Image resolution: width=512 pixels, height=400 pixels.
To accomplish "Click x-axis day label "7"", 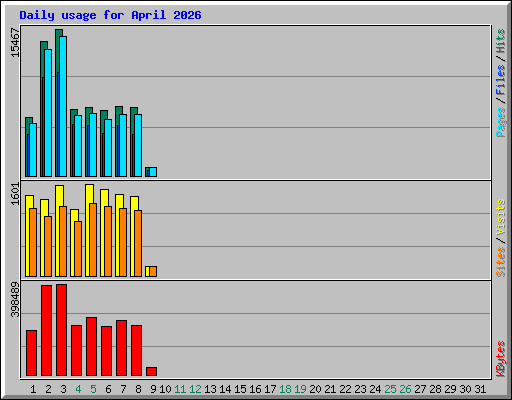I will point(123,389).
